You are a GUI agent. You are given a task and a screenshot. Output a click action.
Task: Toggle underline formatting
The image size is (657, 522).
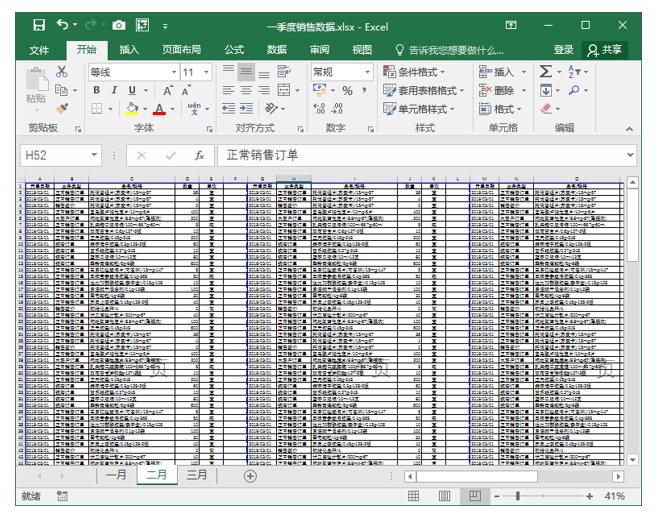pos(132,90)
